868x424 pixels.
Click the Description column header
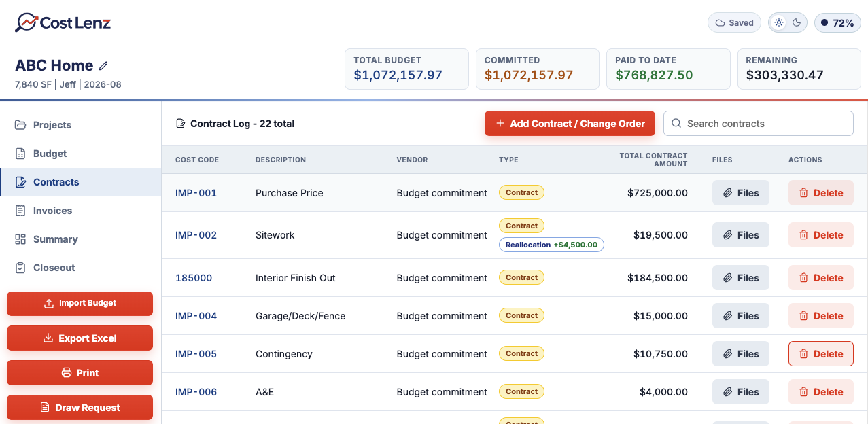pos(281,160)
